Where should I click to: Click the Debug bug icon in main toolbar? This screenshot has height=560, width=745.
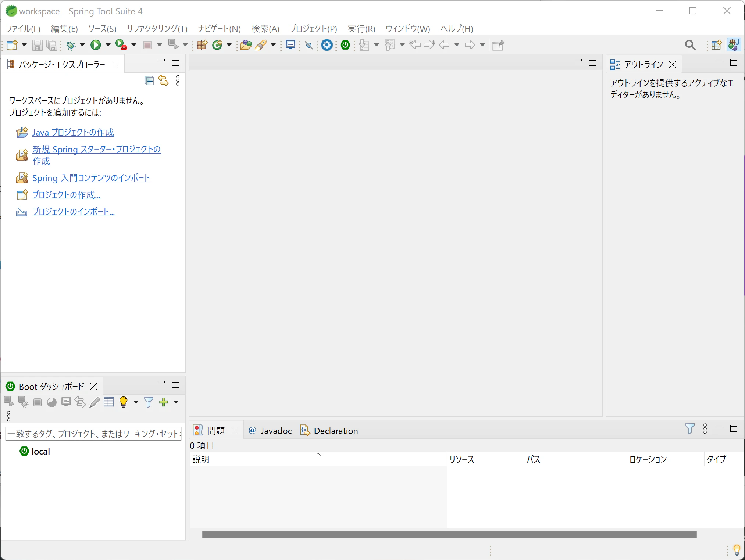(70, 45)
